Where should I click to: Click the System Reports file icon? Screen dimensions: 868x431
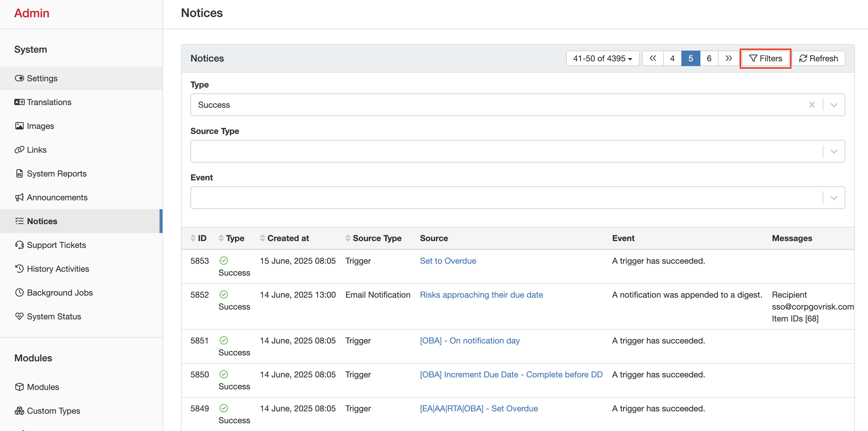(x=19, y=174)
